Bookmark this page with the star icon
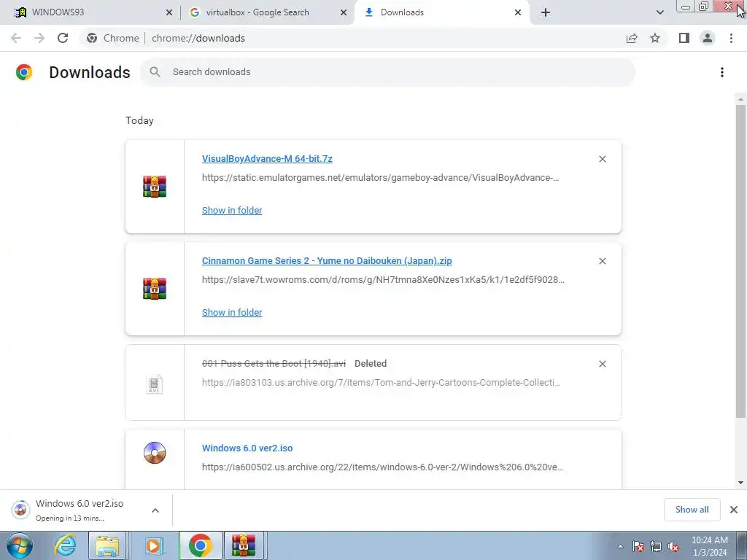This screenshot has width=747, height=560. click(x=655, y=38)
